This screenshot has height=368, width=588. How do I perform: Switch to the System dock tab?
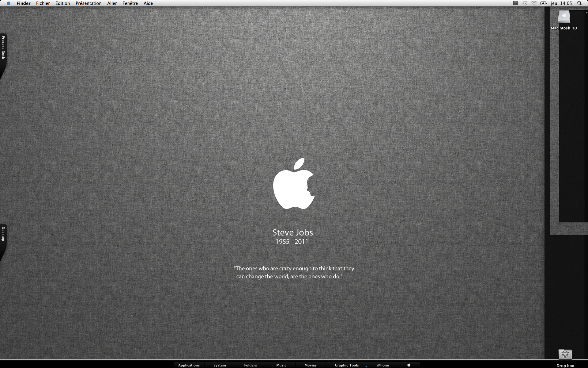[220, 365]
